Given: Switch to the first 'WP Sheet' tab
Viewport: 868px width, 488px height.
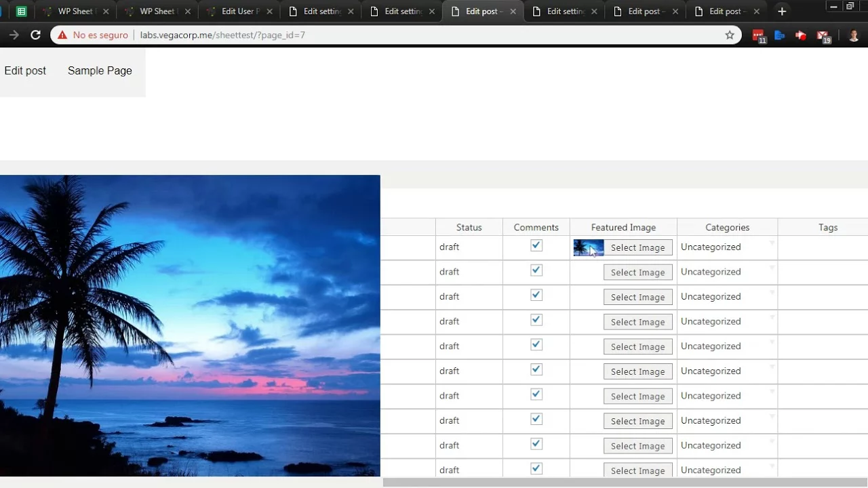Looking at the screenshot, I should (75, 12).
